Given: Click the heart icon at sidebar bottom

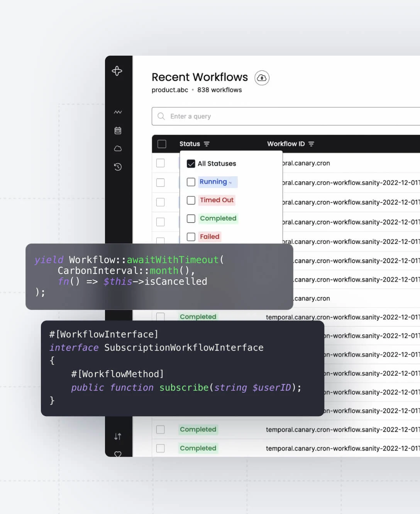Looking at the screenshot, I should pyautogui.click(x=118, y=454).
